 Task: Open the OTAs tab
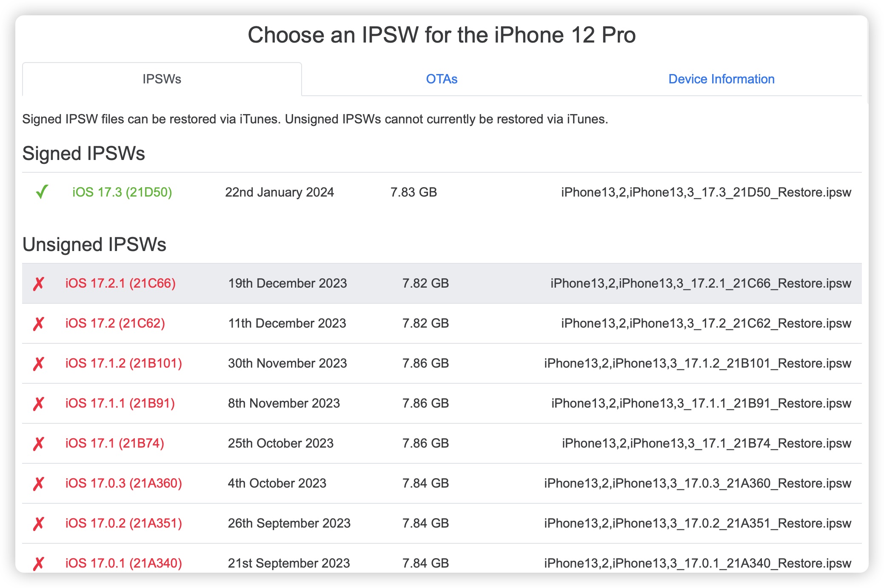point(442,79)
